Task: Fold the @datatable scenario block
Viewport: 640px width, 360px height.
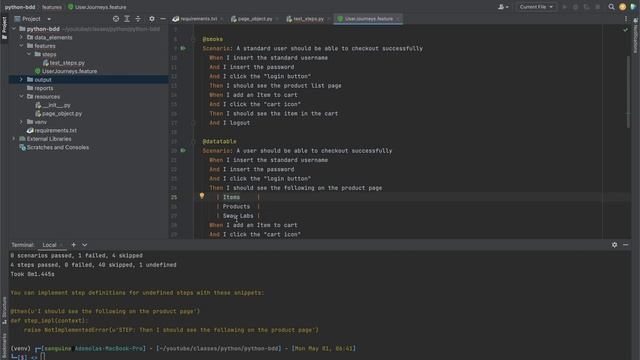Action: (x=193, y=141)
